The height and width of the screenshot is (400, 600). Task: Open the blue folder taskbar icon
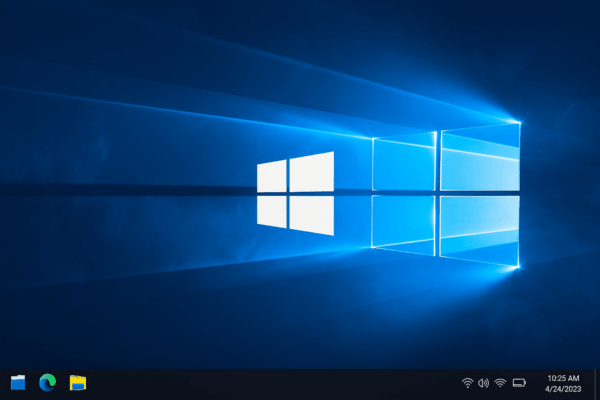pos(18,382)
